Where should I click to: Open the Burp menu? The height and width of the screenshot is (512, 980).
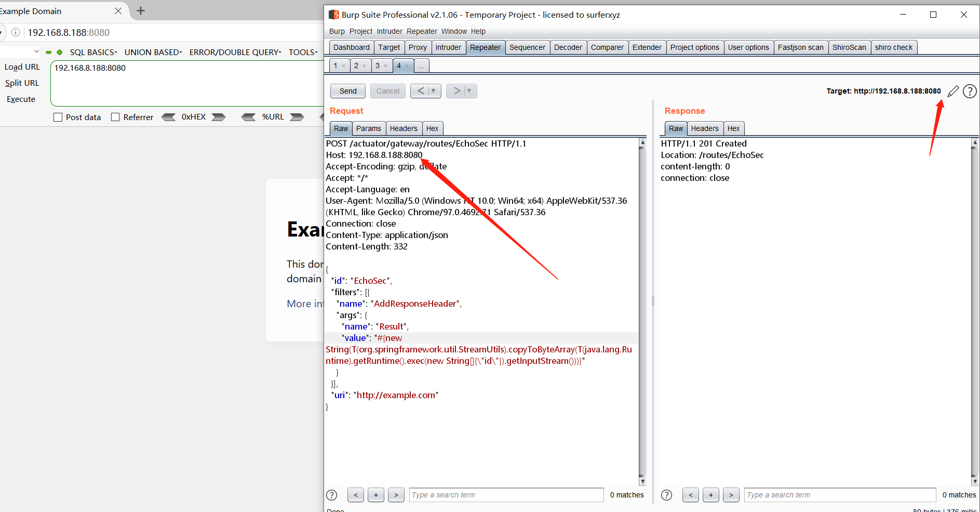coord(337,31)
